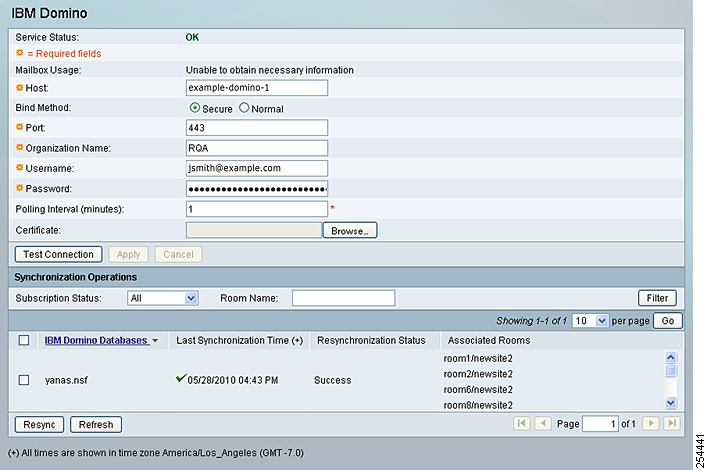The height and width of the screenshot is (470, 706).
Task: Click the Certificate path field
Action: pos(254,230)
